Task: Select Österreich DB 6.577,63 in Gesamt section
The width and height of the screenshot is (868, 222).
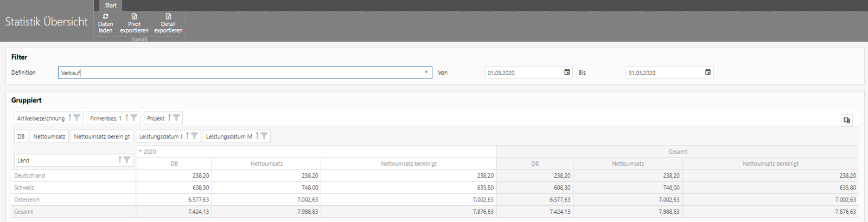Action: click(x=535, y=199)
